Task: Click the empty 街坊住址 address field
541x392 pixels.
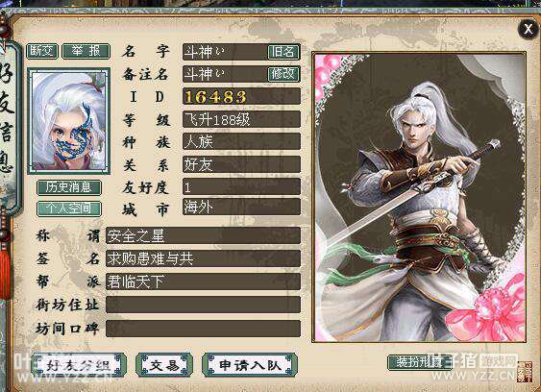Action: tap(203, 305)
